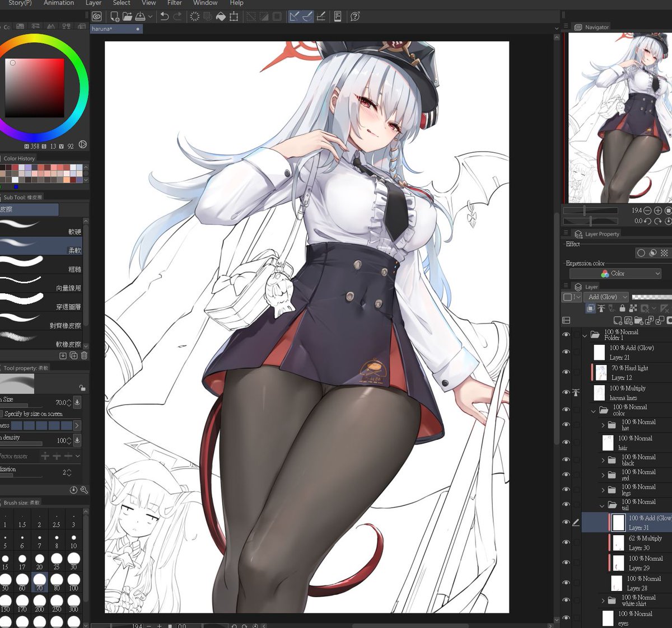Open the Window menu

point(205,3)
